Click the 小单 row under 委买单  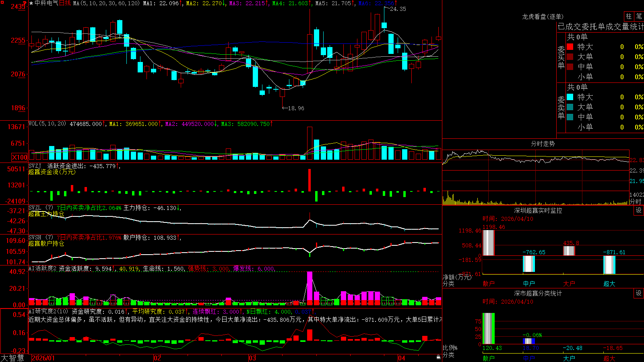pos(605,76)
